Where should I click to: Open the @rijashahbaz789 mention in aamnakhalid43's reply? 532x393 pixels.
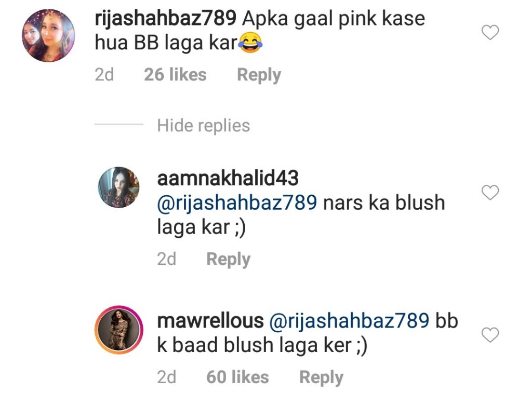[x=237, y=203]
